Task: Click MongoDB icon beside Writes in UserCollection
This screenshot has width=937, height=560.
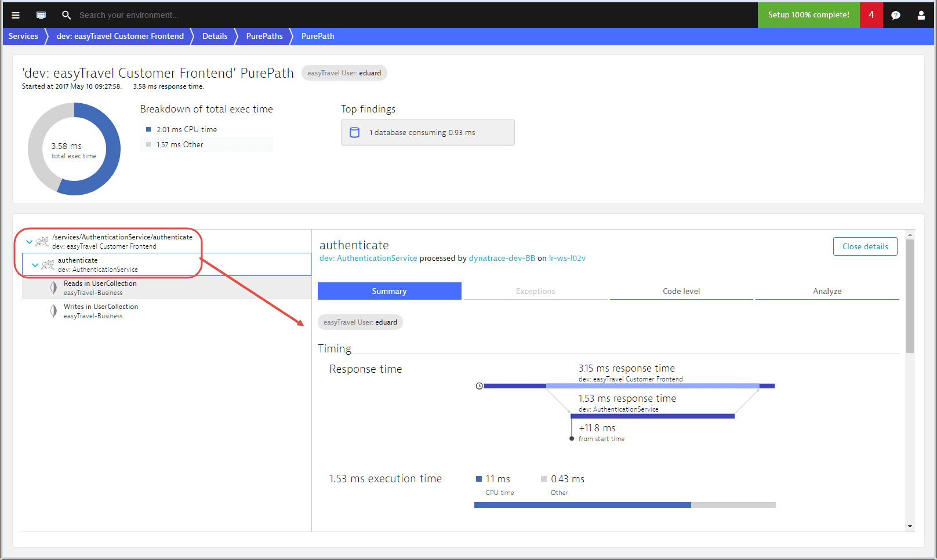Action: pyautogui.click(x=53, y=311)
